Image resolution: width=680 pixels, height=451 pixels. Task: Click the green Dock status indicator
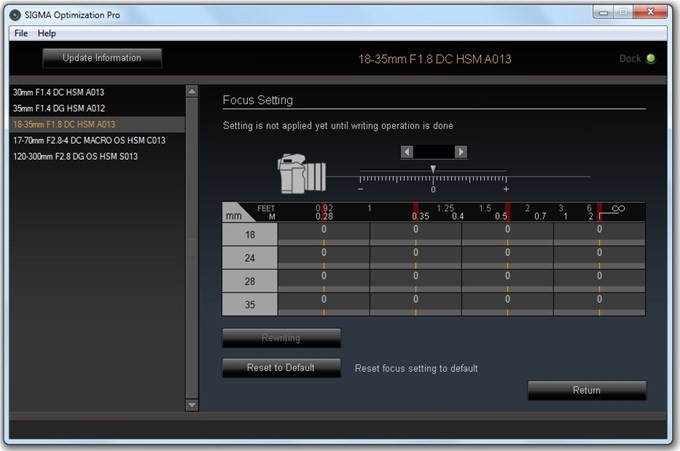coord(651,58)
